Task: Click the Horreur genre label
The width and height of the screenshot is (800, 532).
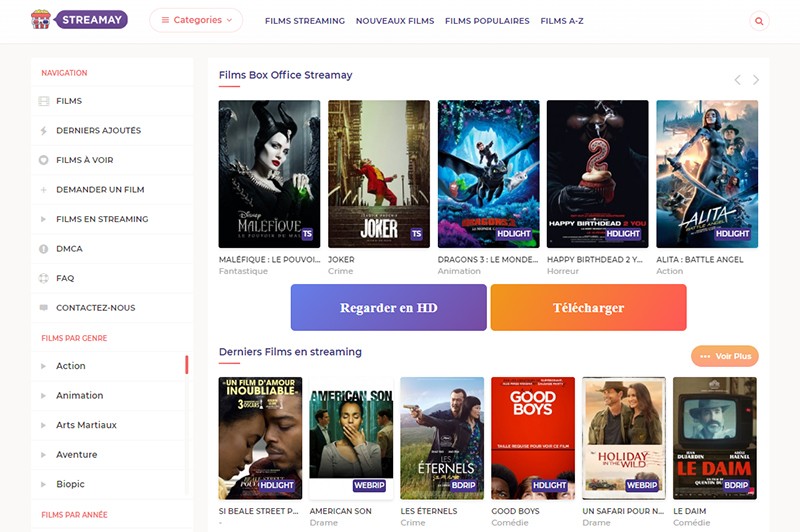Action: [x=563, y=271]
